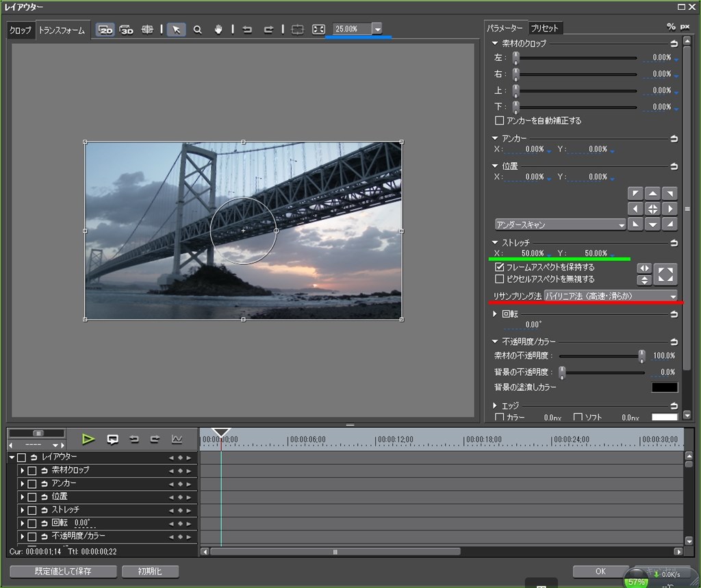701x588 pixels.
Task: Expand the 回転 section in the parameter panel
Action: (494, 314)
